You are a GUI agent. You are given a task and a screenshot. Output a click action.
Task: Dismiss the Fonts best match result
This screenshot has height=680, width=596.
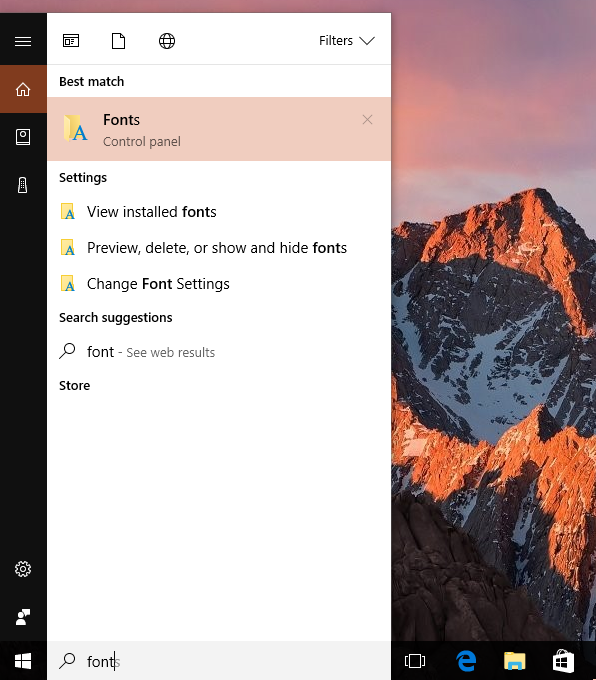click(367, 120)
